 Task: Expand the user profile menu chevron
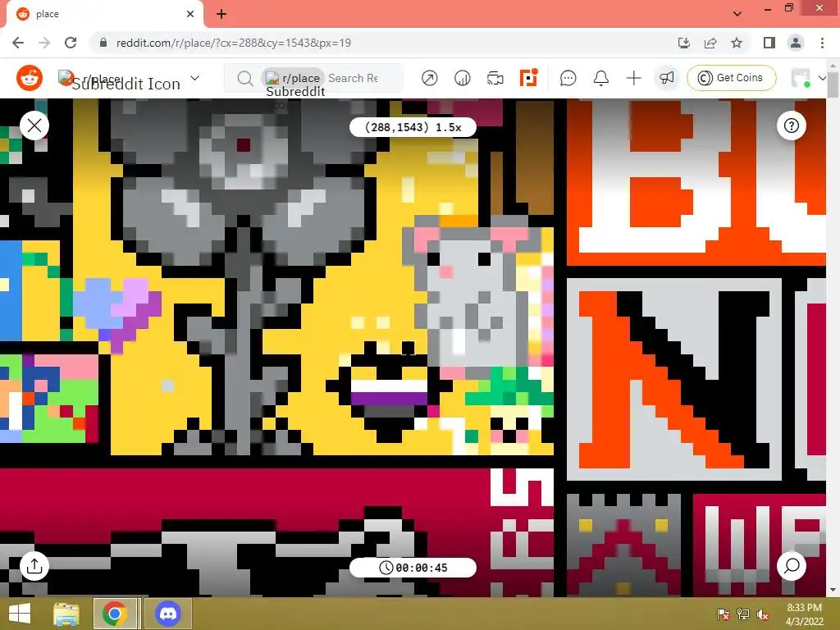click(x=822, y=78)
